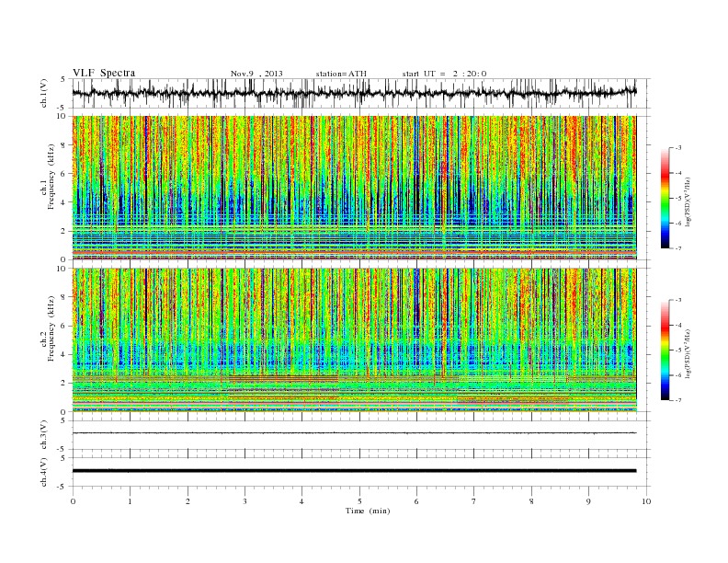The height and width of the screenshot is (563, 728).
Task: Click the ch.2 PSD color bar
Action: (x=665, y=350)
